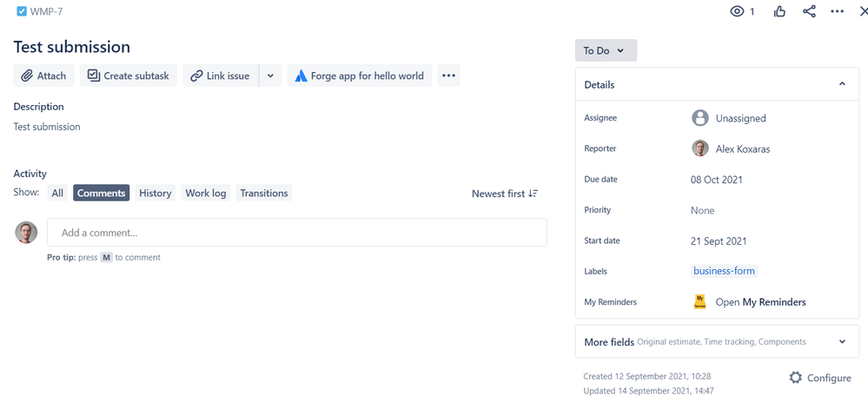Viewport: 868px width, 415px height.
Task: Click the Add a comment field
Action: tap(296, 233)
